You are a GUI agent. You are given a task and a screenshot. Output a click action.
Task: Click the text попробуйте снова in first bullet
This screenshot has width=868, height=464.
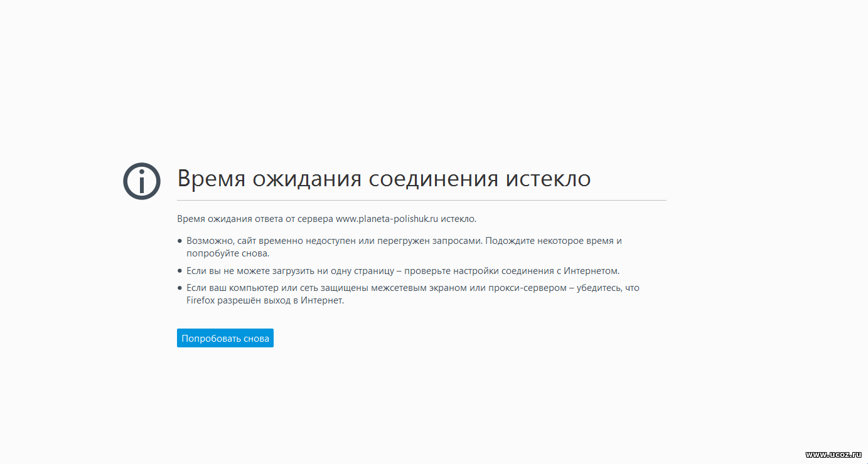tap(227, 254)
